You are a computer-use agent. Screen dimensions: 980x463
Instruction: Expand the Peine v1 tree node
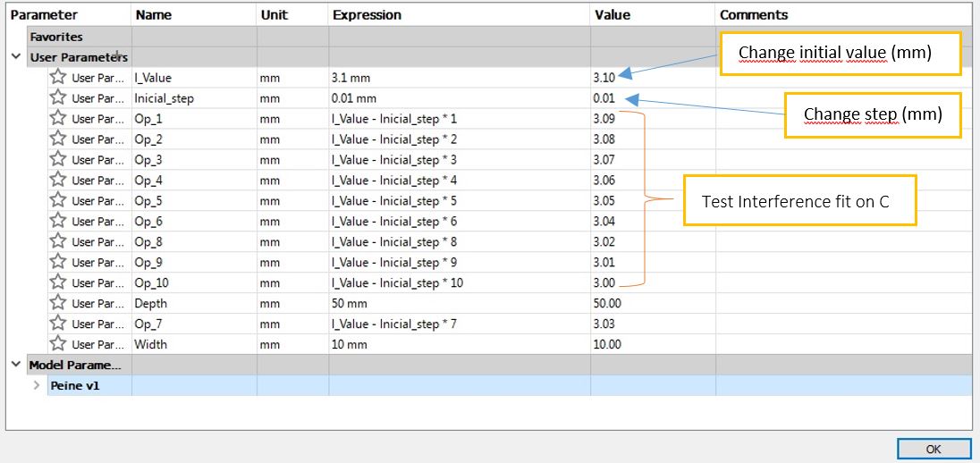point(37,386)
